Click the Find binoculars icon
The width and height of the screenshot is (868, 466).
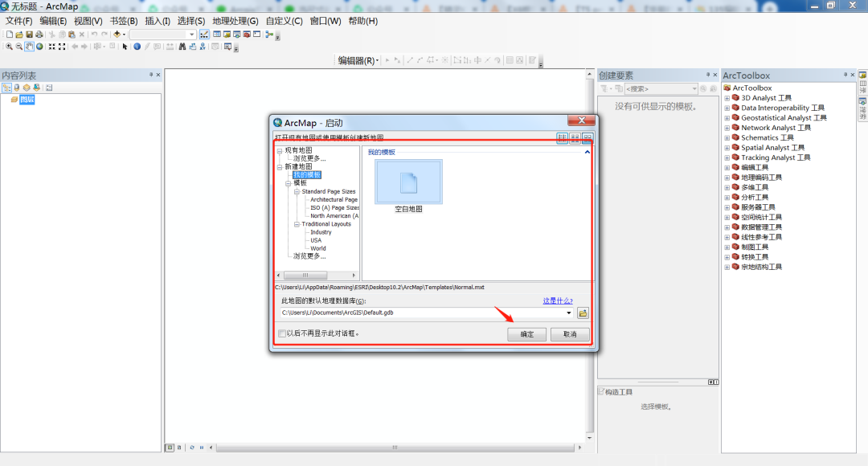click(x=182, y=47)
